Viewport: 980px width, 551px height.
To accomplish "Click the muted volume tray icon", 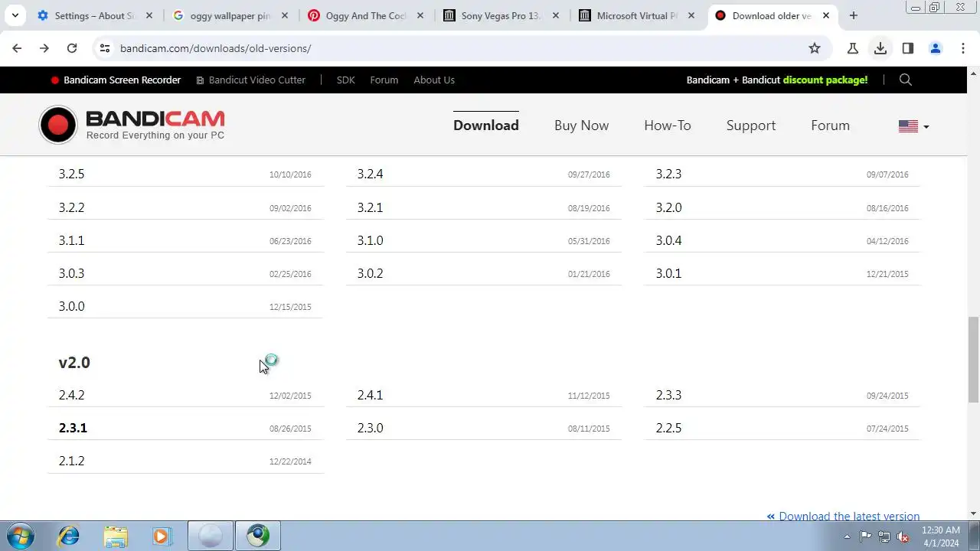I will click(x=903, y=536).
